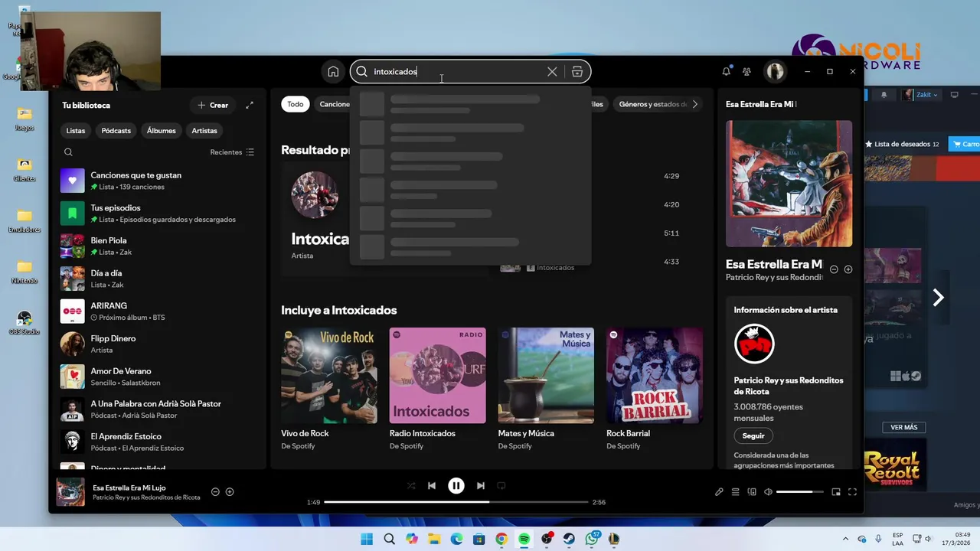Toggle repeat in the player bar
The height and width of the screenshot is (551, 980).
click(501, 486)
